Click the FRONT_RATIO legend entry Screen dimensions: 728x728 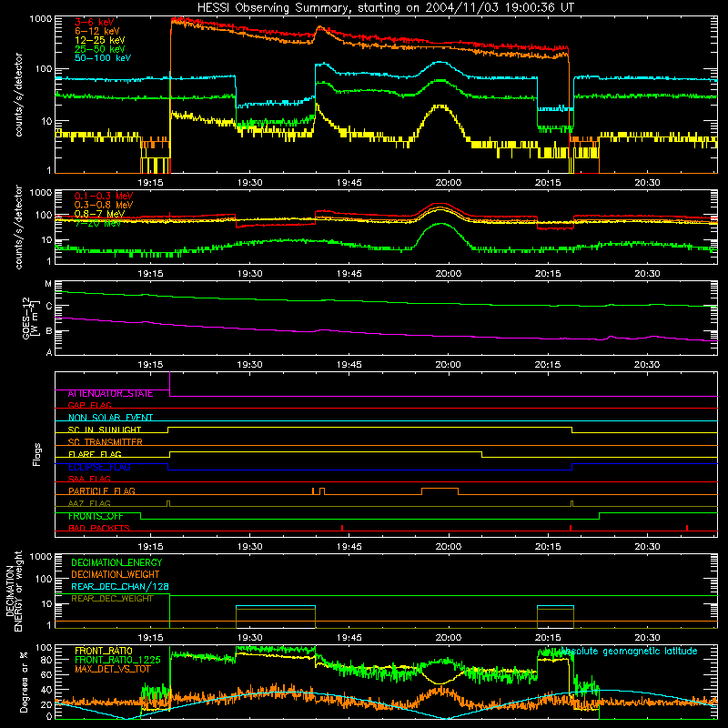[104, 651]
